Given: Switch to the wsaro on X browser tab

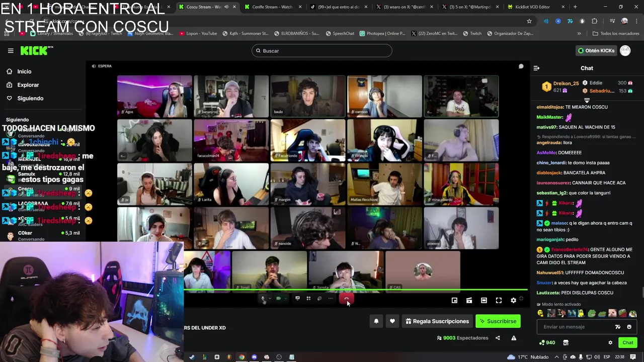Looking at the screenshot, I should tap(404, 7).
